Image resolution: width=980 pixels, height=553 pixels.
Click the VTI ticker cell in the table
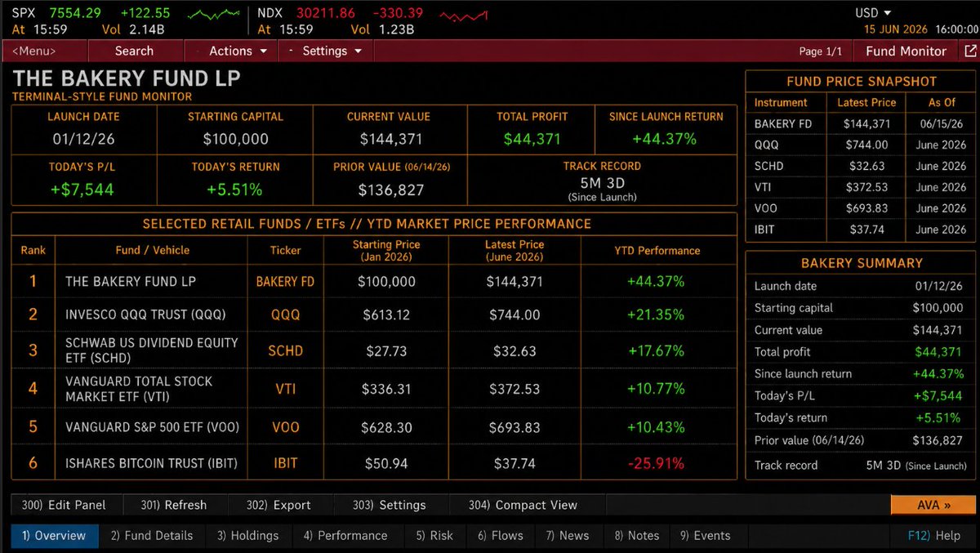[x=285, y=389]
